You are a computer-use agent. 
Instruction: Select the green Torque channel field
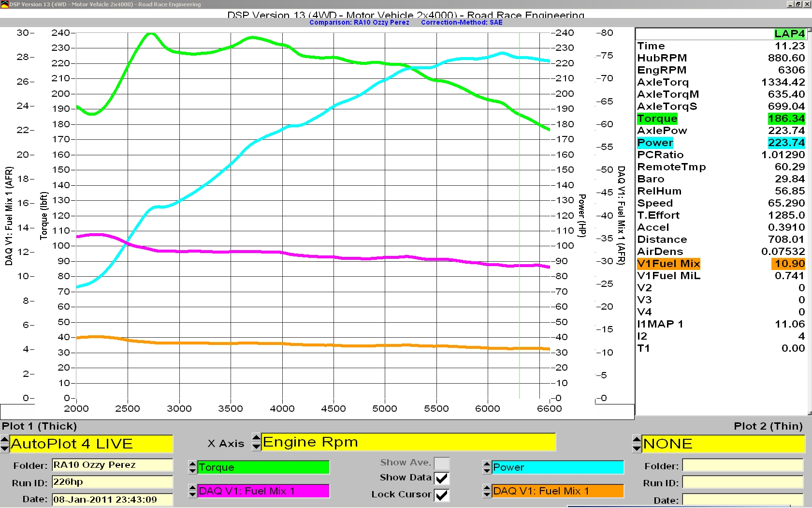coord(263,467)
